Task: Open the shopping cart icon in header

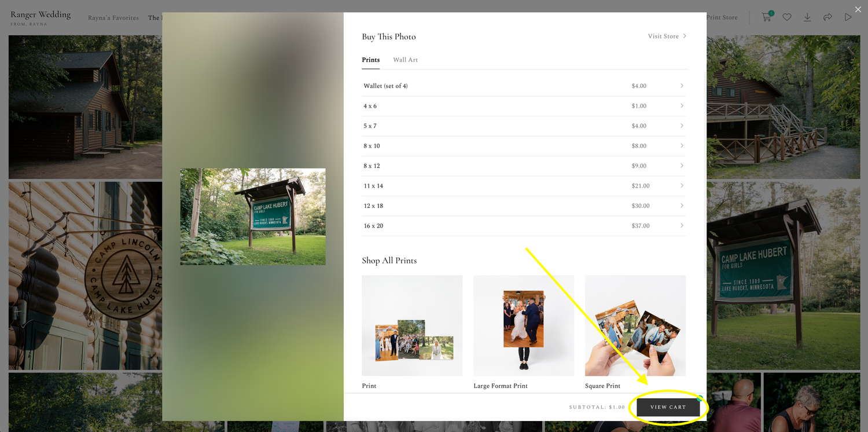Action: (x=767, y=17)
